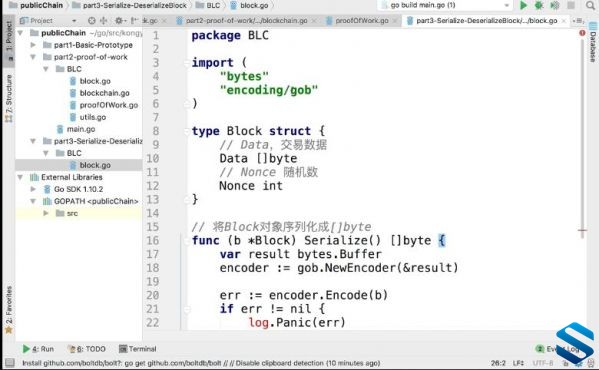Run the program with green play button
Image resolution: width=599 pixels, height=370 pixels.
[524, 5]
